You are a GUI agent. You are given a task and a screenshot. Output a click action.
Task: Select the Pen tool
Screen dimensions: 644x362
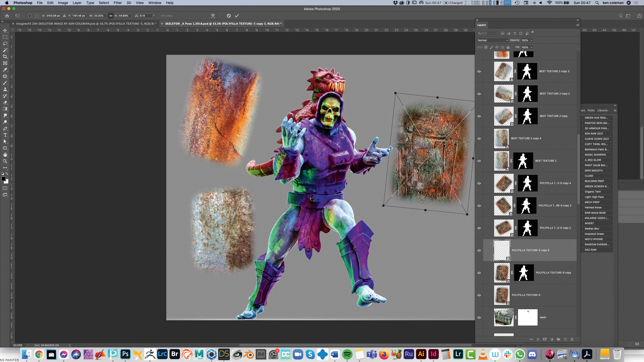pyautogui.click(x=5, y=128)
